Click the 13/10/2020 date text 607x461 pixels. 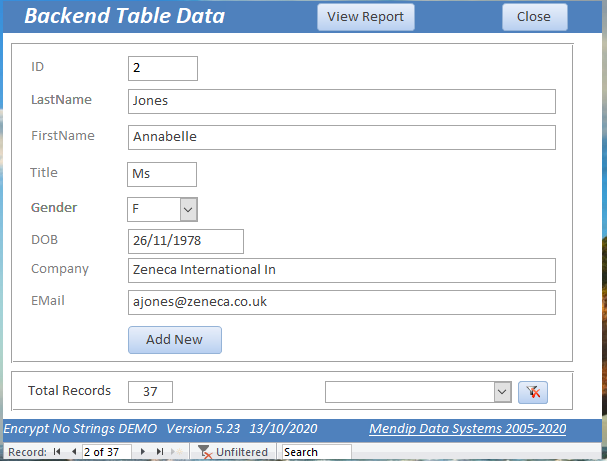click(283, 428)
